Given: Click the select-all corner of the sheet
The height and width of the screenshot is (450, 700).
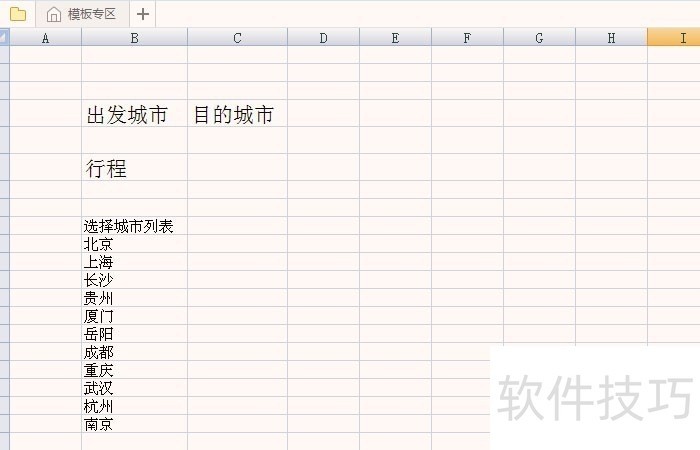Looking at the screenshot, I should point(4,38).
